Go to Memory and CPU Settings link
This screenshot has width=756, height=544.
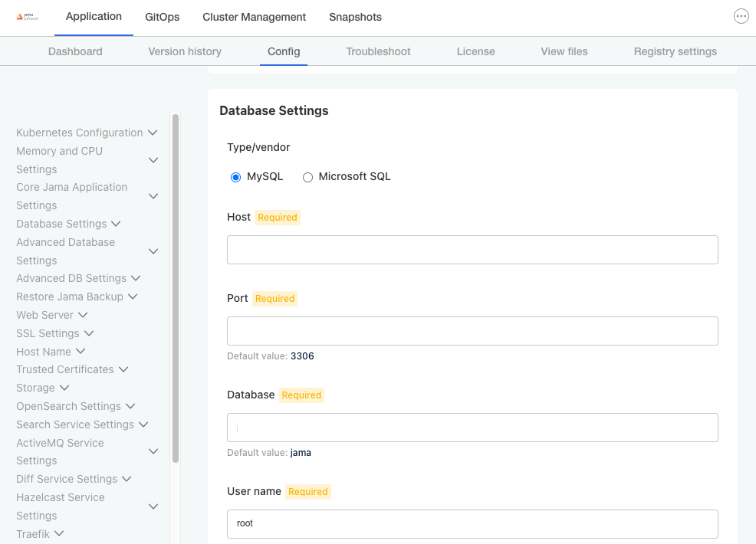tap(59, 160)
